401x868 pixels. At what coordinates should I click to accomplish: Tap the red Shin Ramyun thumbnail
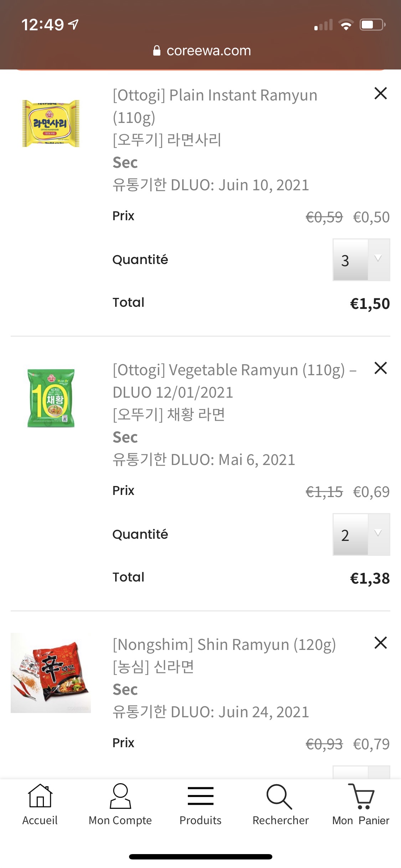pos(51,673)
